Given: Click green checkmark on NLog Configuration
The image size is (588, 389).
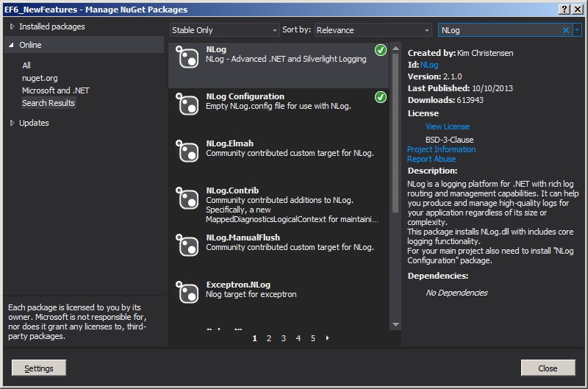Looking at the screenshot, I should tap(380, 97).
